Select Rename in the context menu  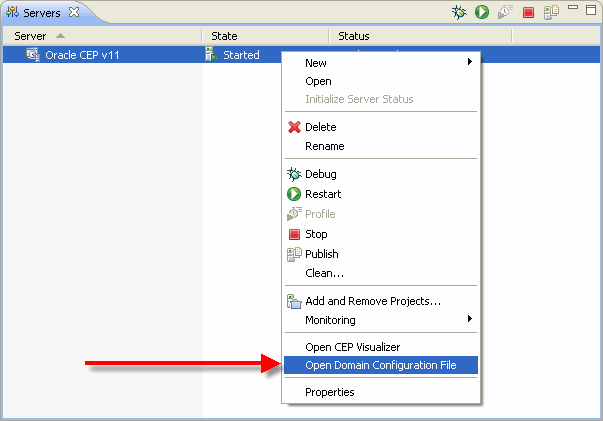[381, 146]
